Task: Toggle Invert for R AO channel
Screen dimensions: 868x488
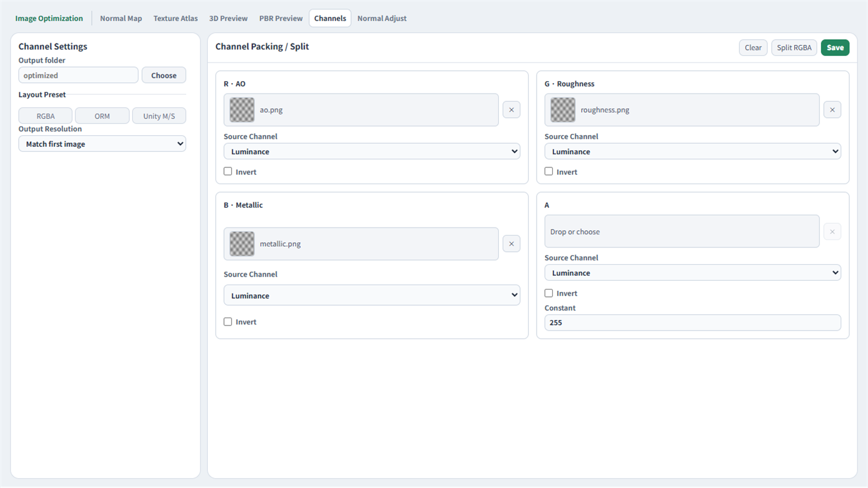Action: coord(228,172)
